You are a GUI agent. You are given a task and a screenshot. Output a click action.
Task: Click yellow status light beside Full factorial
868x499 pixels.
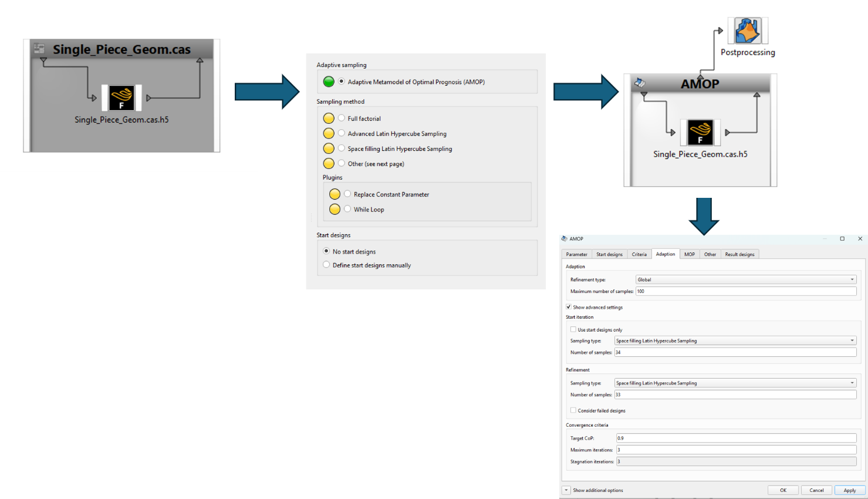coord(329,119)
